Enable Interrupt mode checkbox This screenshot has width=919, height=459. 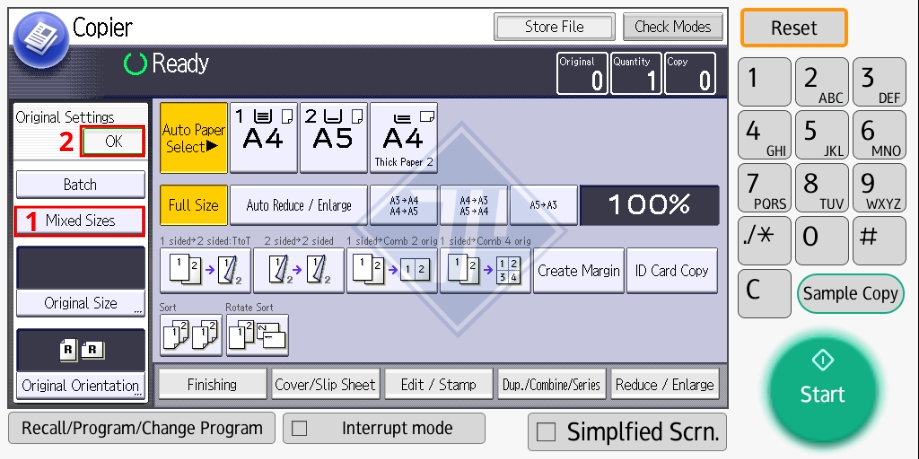pos(300,429)
